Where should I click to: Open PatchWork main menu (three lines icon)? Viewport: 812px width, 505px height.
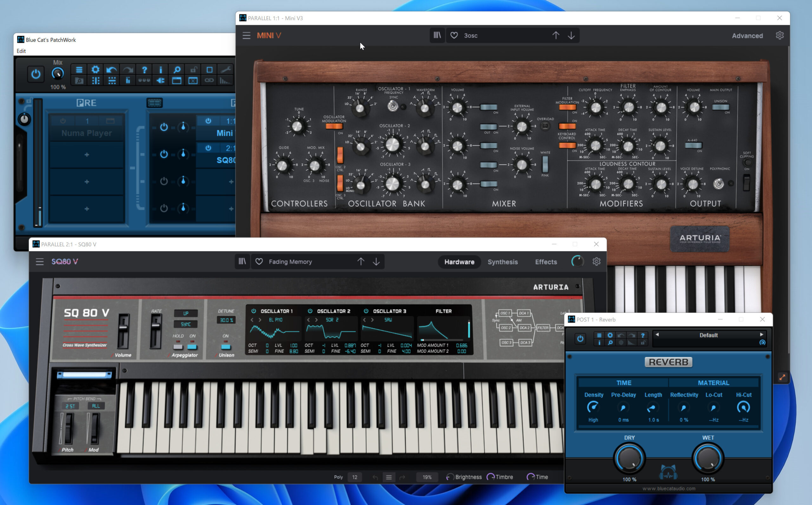point(79,69)
